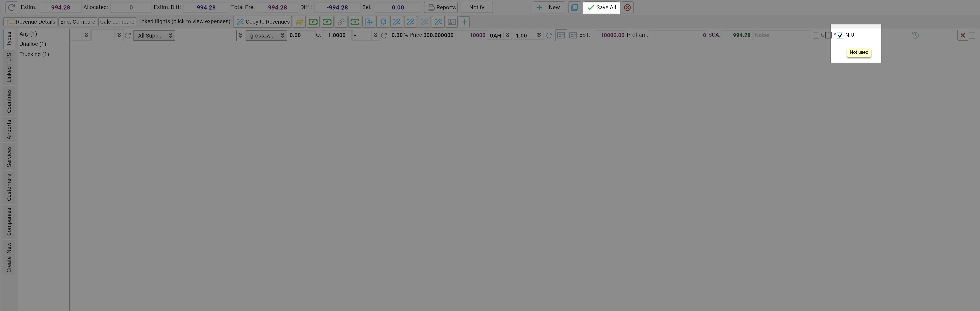Expand the UAH currency dropdown arrow
The height and width of the screenshot is (311, 980).
coord(508,35)
